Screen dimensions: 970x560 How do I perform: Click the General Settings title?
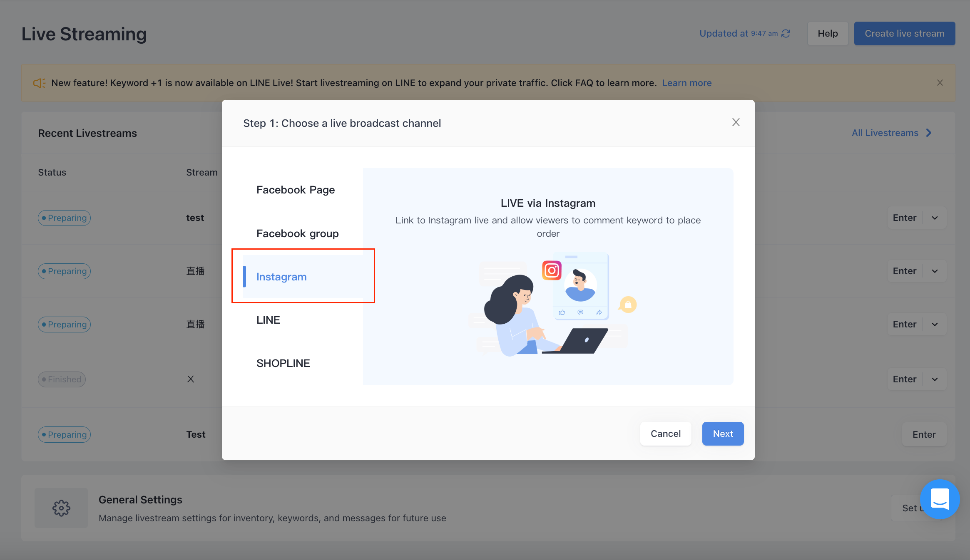click(140, 500)
